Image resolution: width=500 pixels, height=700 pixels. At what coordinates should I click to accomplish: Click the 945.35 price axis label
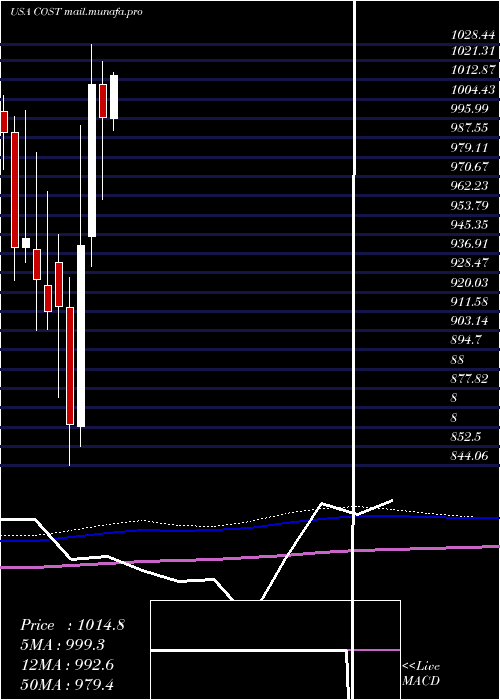(x=470, y=225)
